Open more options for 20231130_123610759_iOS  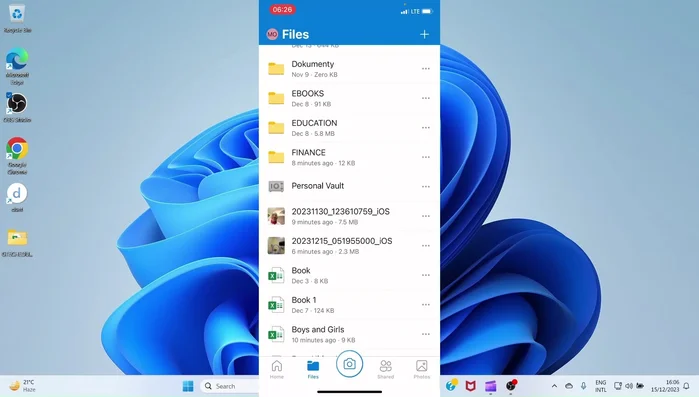pos(426,216)
